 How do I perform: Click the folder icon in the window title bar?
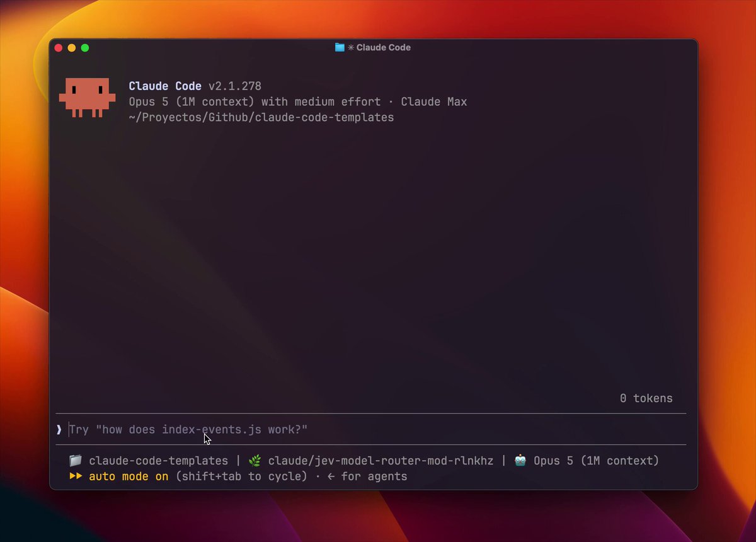(340, 47)
